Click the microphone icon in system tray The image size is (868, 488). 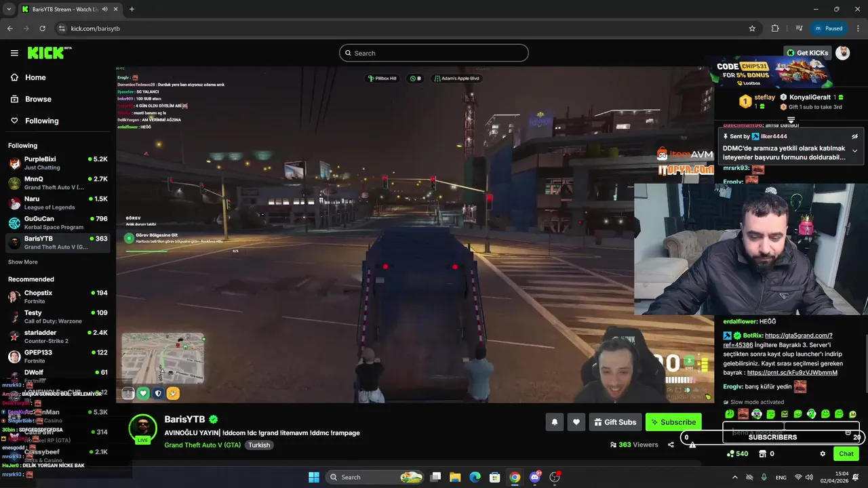point(764,477)
